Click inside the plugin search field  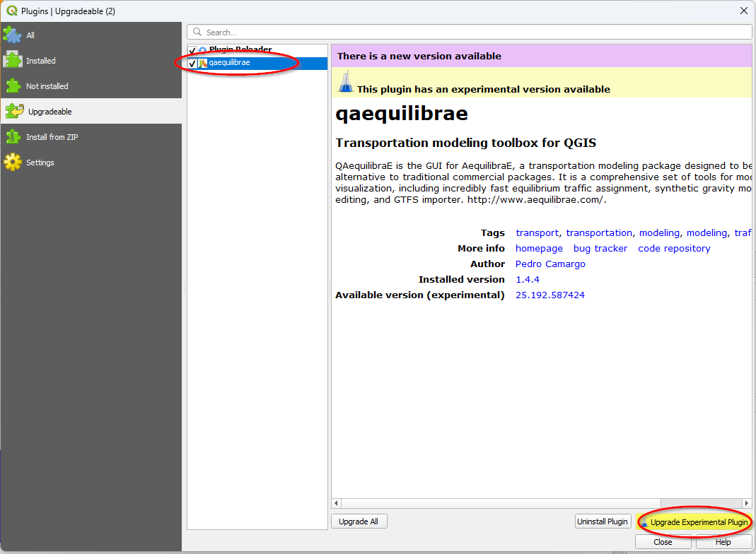[x=354, y=31]
